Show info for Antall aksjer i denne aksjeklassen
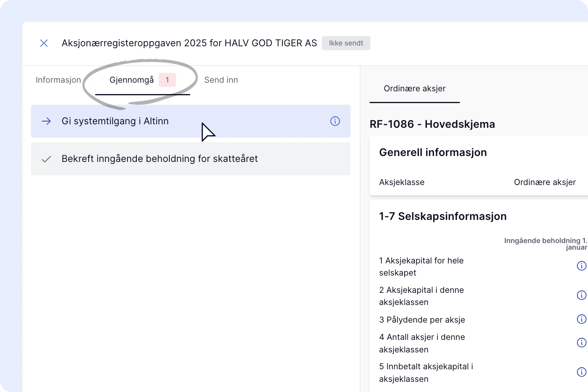This screenshot has height=392, width=588. 581,343
